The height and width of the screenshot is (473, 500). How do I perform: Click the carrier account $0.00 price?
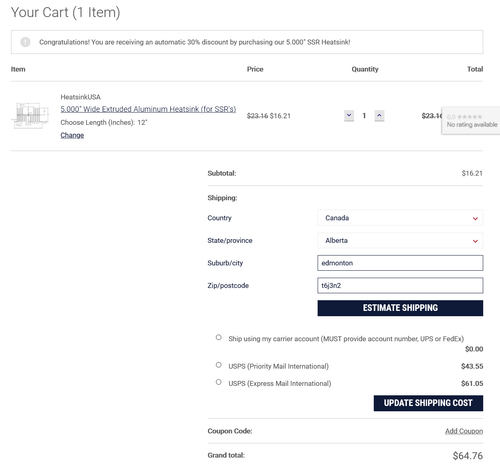coord(474,349)
